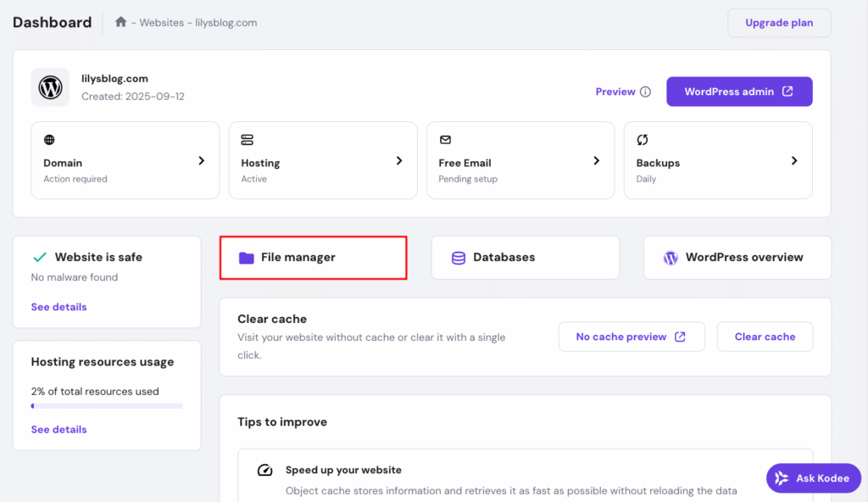Viewport: 868px width, 502px height.
Task: Click the Backups sync icon
Action: [x=642, y=139]
